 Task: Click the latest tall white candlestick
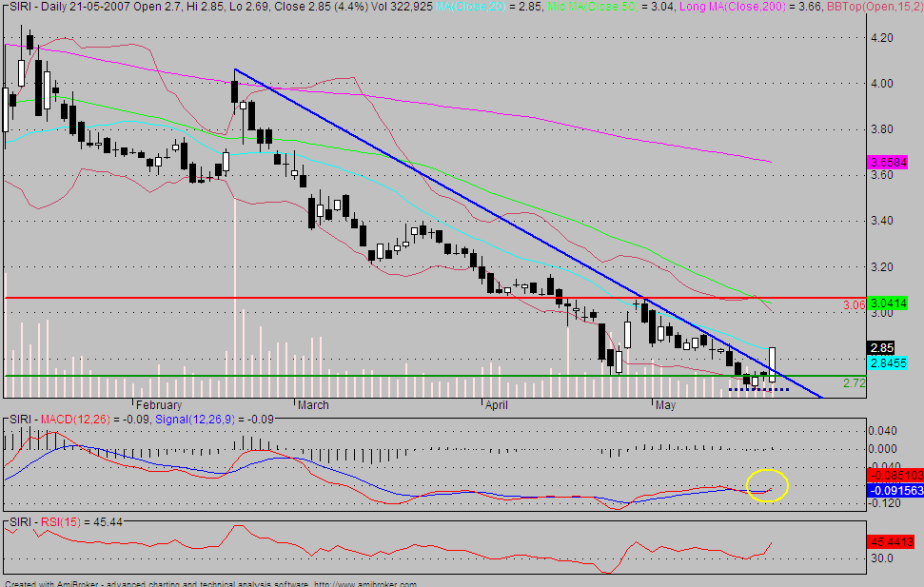(x=772, y=364)
